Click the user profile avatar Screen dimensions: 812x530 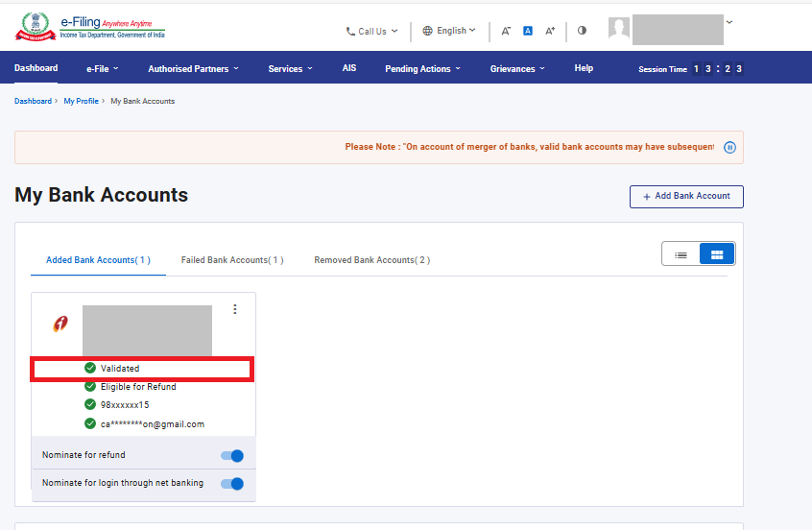[x=619, y=29]
